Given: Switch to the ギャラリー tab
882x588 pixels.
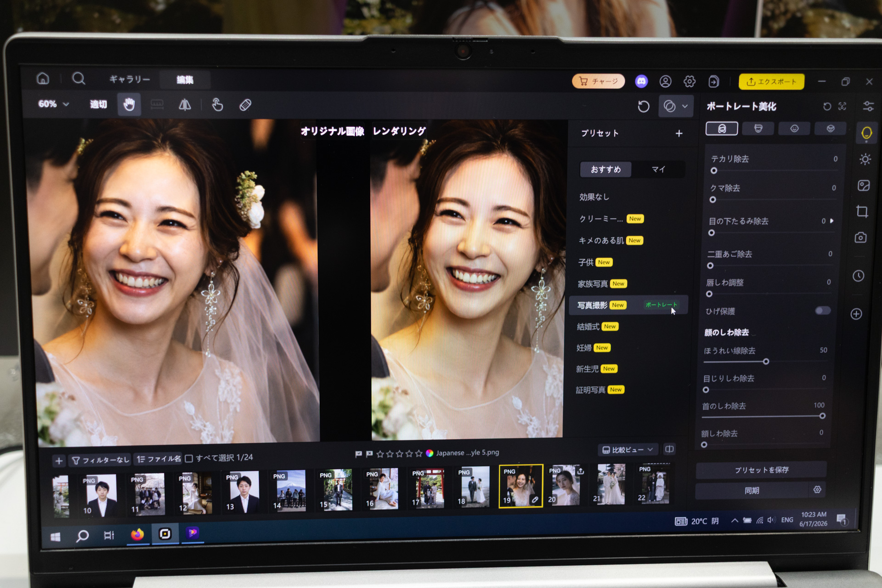Looking at the screenshot, I should pyautogui.click(x=130, y=79).
